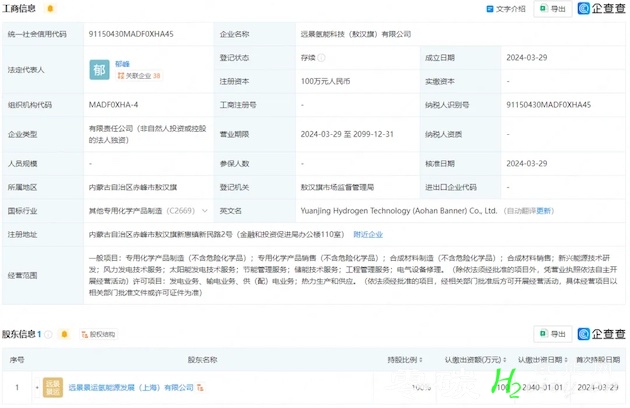Open shareholder 远景景运氢能源发展（上海）有限公司 link
630x408 pixels.
coord(131,387)
